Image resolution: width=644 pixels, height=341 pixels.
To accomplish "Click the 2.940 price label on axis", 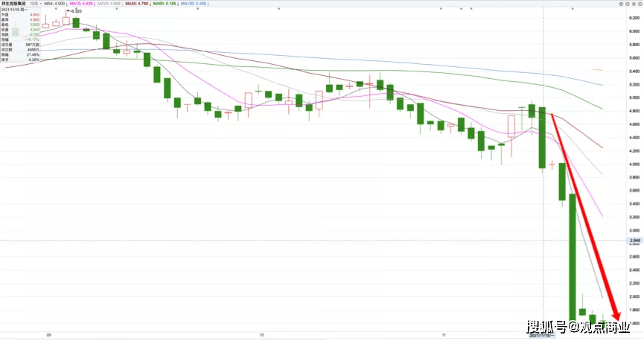I will [x=635, y=240].
